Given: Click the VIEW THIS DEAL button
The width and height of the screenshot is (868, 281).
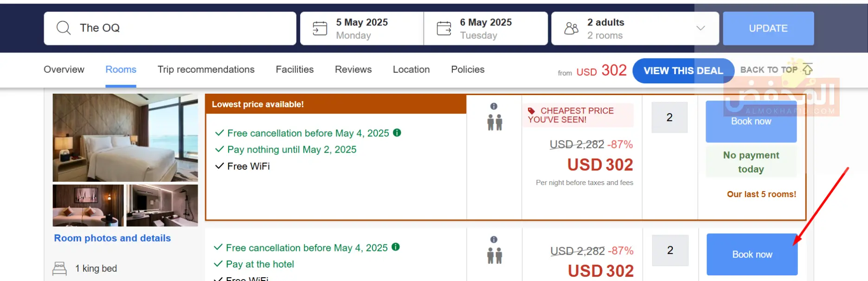Looking at the screenshot, I should coord(683,70).
